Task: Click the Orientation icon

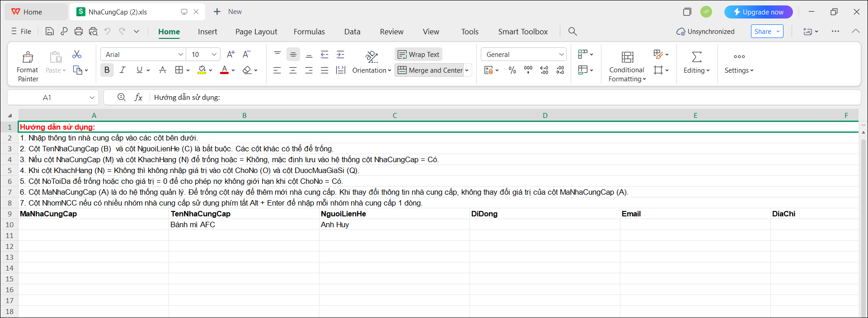Action: point(371,56)
